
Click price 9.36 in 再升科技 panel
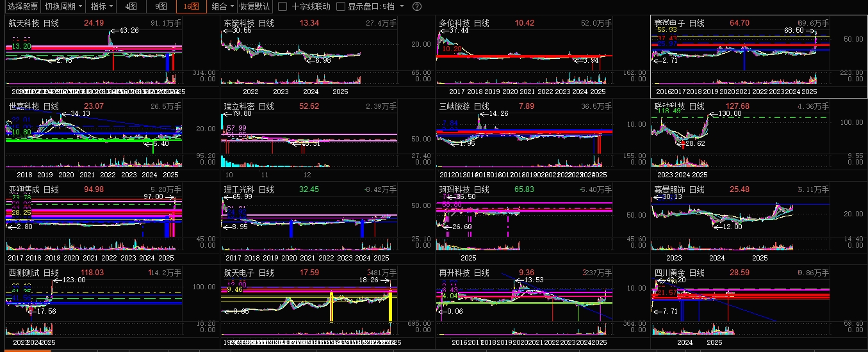pyautogui.click(x=526, y=273)
